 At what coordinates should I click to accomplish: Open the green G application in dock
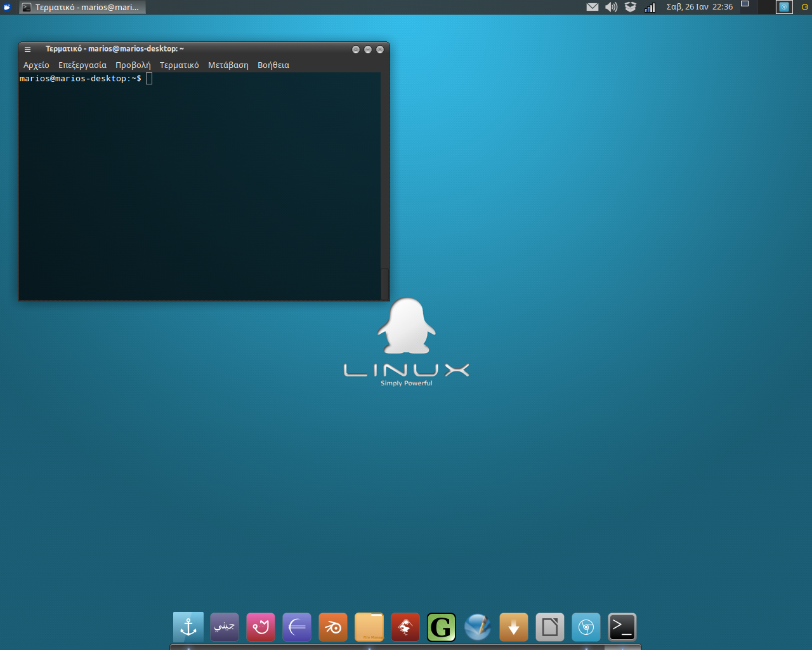click(442, 627)
